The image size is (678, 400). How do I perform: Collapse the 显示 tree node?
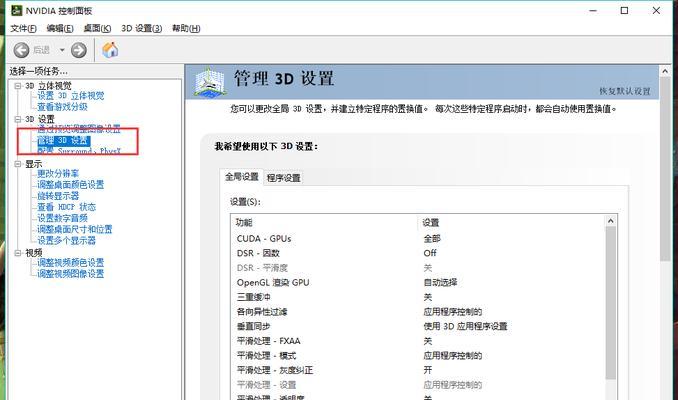click(x=18, y=164)
